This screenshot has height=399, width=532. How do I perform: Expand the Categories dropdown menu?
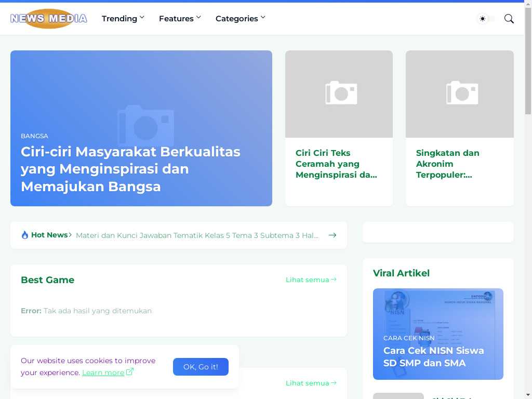pyautogui.click(x=240, y=19)
